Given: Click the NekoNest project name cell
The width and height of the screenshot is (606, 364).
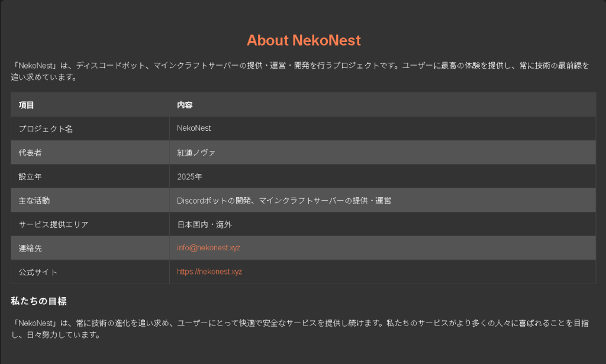Looking at the screenshot, I should (383, 128).
